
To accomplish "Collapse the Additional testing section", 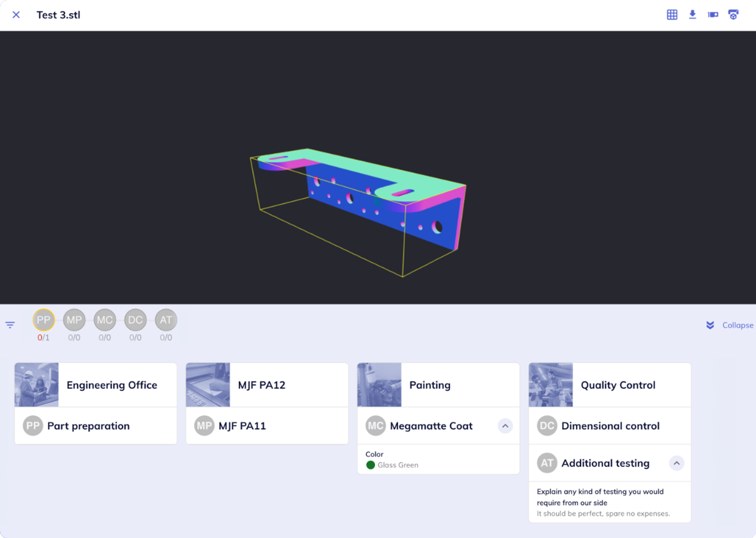I will 676,463.
